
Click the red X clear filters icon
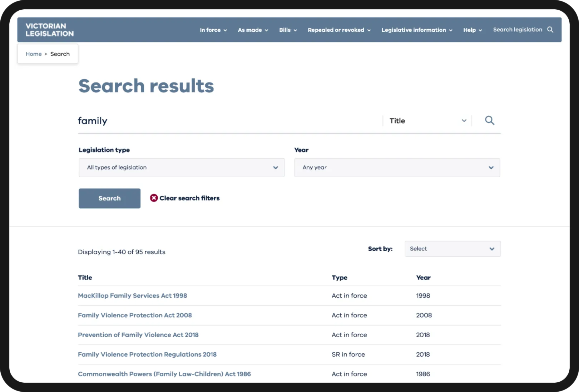click(154, 198)
